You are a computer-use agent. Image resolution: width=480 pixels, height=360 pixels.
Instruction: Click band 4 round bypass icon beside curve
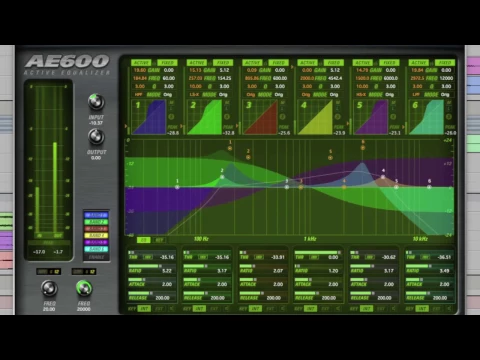click(338, 117)
